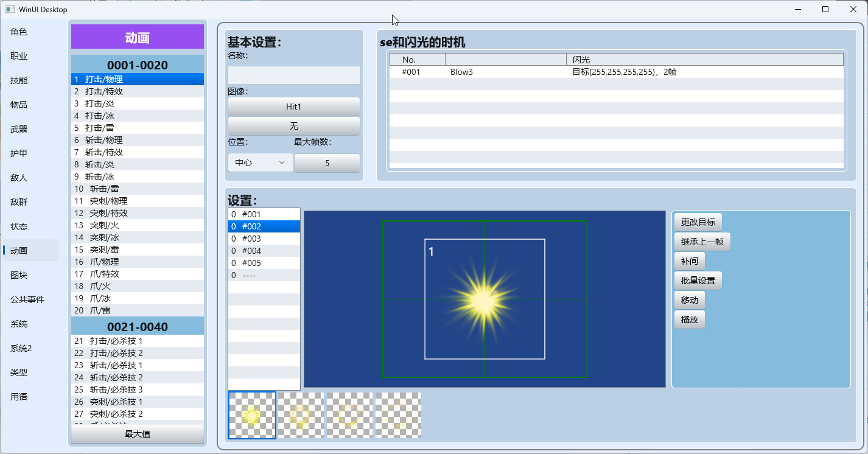868x454 pixels.
Task: Select frame #001 in the frame list
Action: [x=264, y=214]
